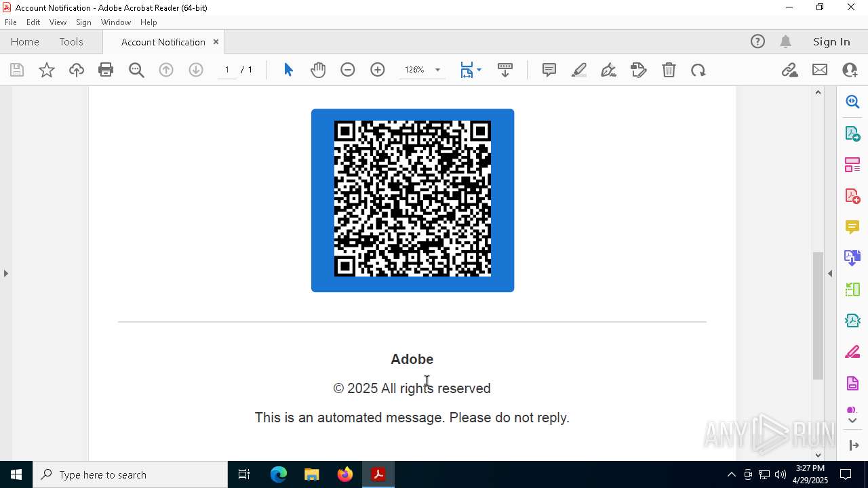Open the pink Redact pen sidebar tool
Image resolution: width=868 pixels, height=488 pixels.
pos(852,352)
